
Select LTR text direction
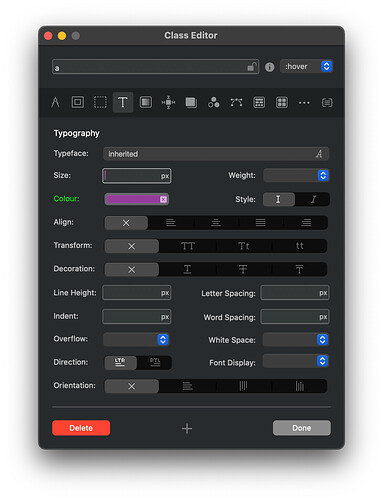pyautogui.click(x=120, y=363)
